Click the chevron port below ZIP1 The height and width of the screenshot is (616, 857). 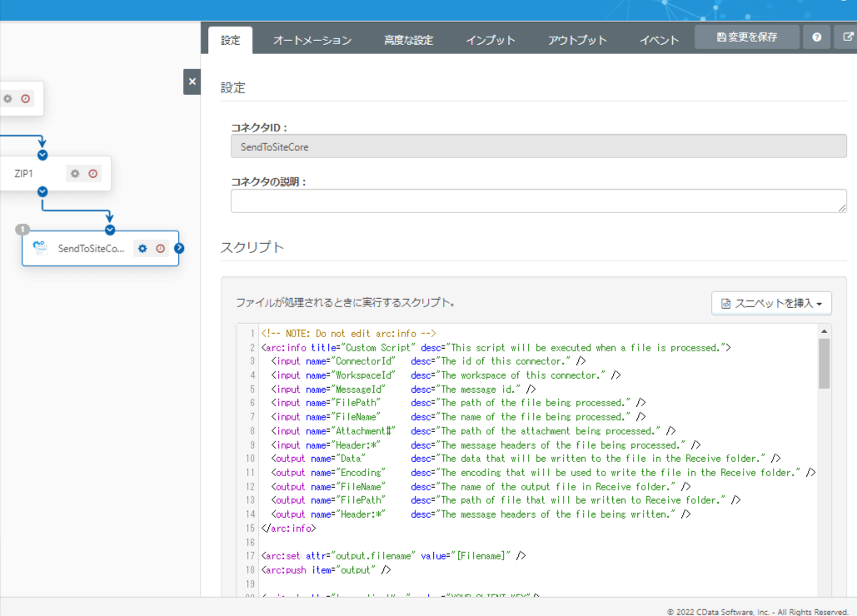(x=42, y=192)
